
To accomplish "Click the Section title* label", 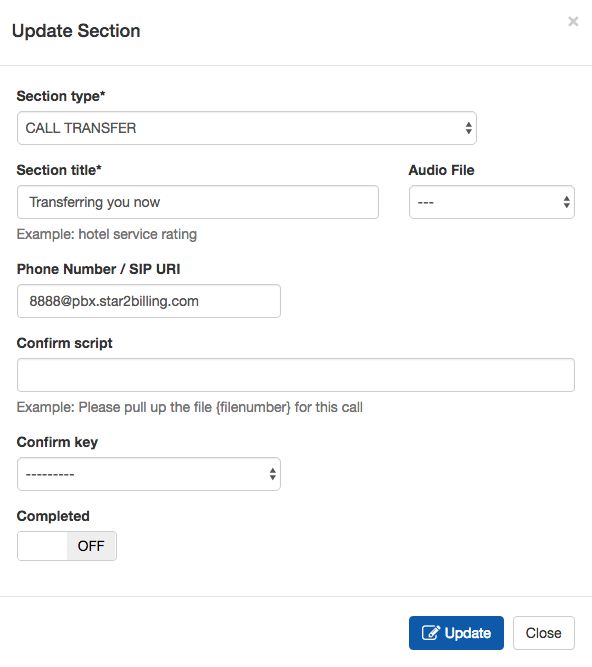I will tap(59, 170).
